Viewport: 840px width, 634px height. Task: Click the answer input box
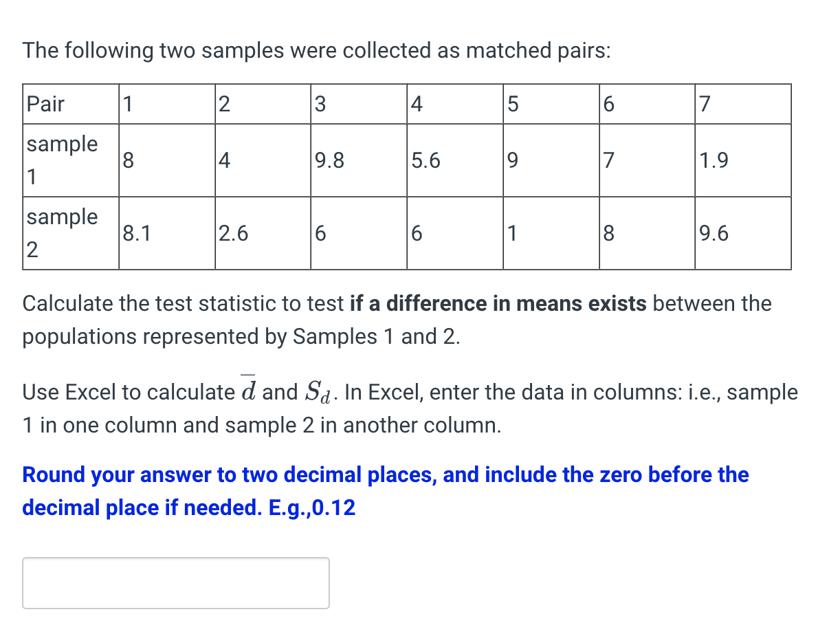pyautogui.click(x=175, y=582)
